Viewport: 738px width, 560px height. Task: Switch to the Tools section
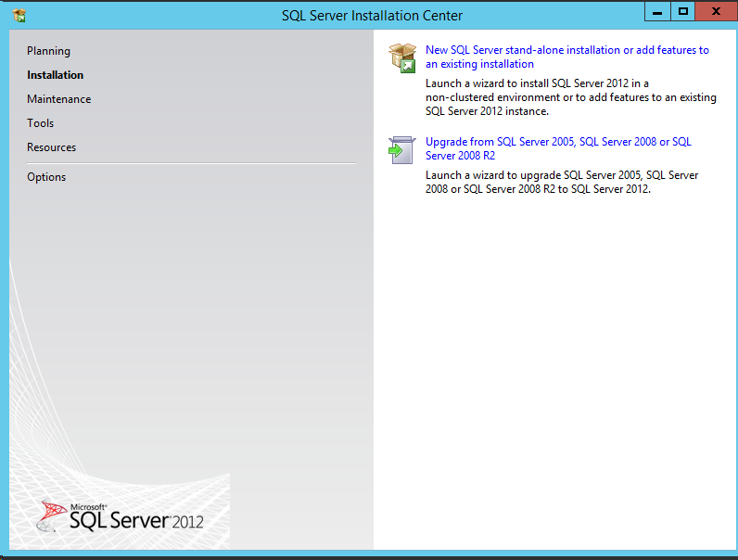point(40,123)
